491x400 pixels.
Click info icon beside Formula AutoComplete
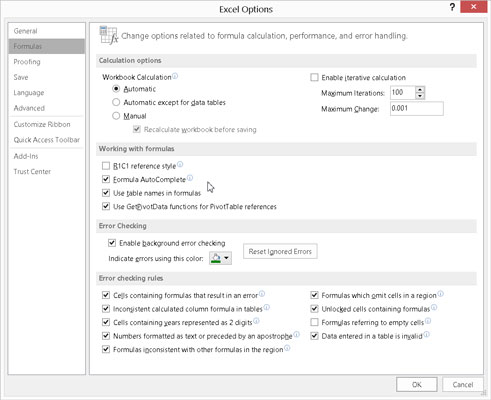point(190,178)
